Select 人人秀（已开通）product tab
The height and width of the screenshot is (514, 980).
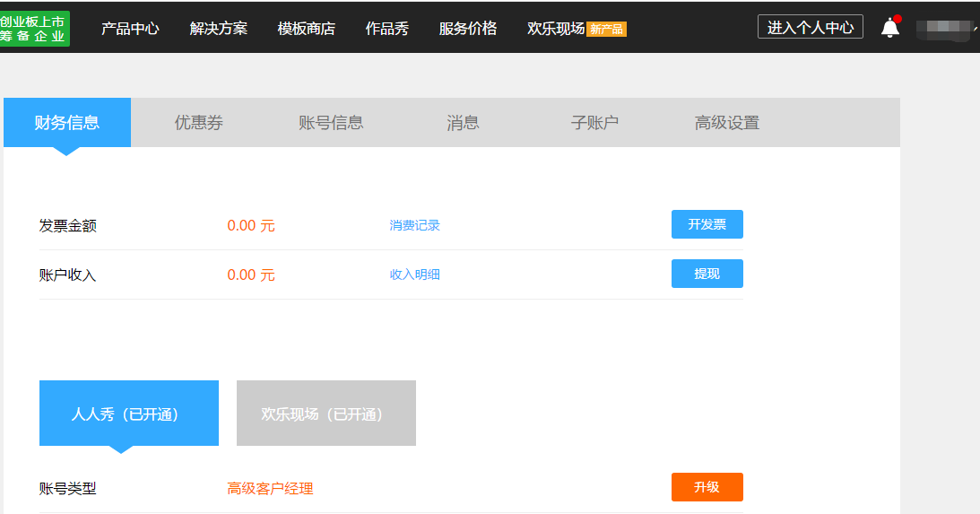[129, 414]
